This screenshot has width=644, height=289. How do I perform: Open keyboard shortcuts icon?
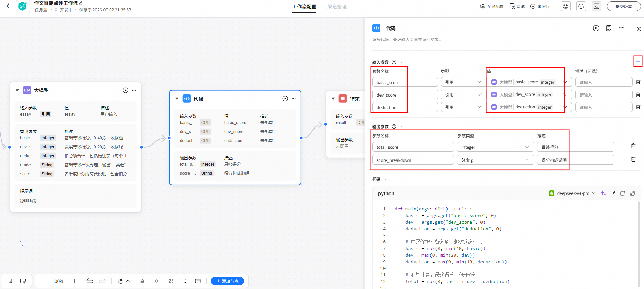pyautogui.click(x=198, y=281)
